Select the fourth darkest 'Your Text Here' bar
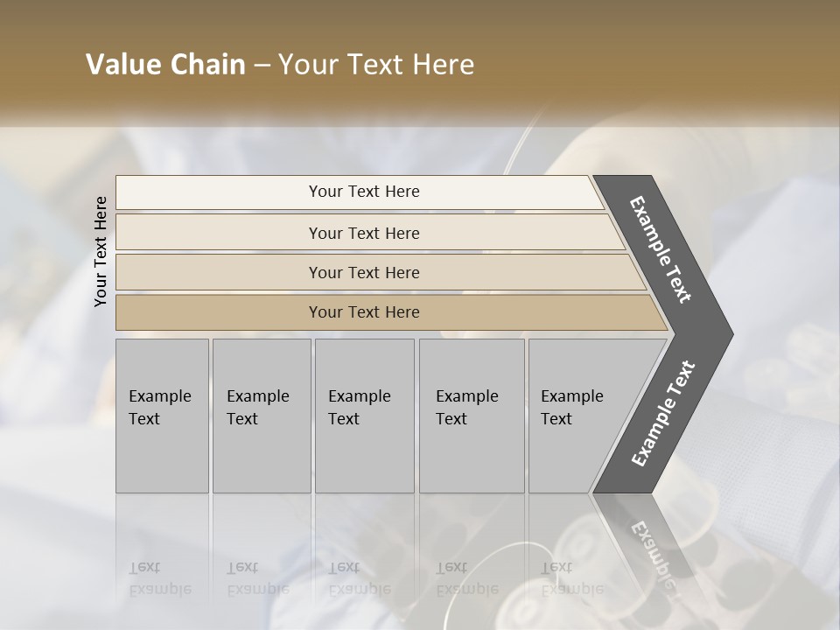Screen dimensions: 840x630 click(x=363, y=312)
